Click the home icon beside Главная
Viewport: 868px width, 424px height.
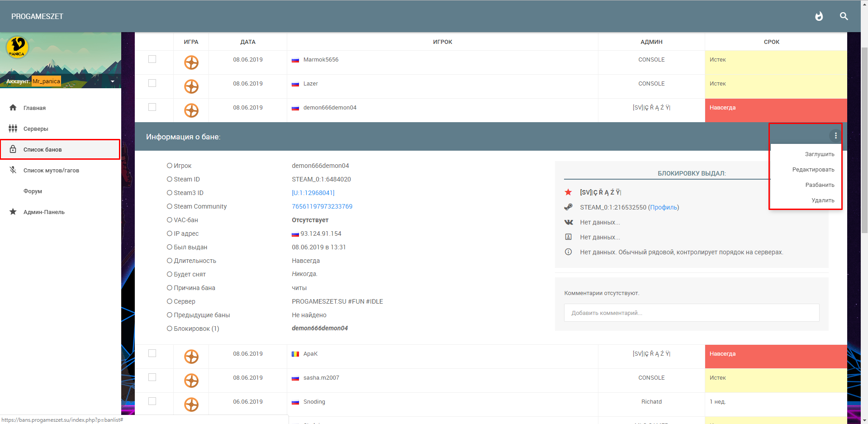13,108
